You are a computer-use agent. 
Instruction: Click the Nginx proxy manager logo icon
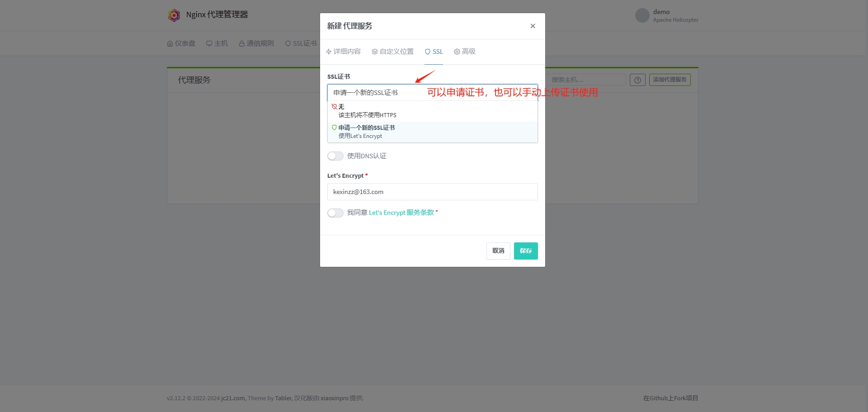[x=174, y=15]
